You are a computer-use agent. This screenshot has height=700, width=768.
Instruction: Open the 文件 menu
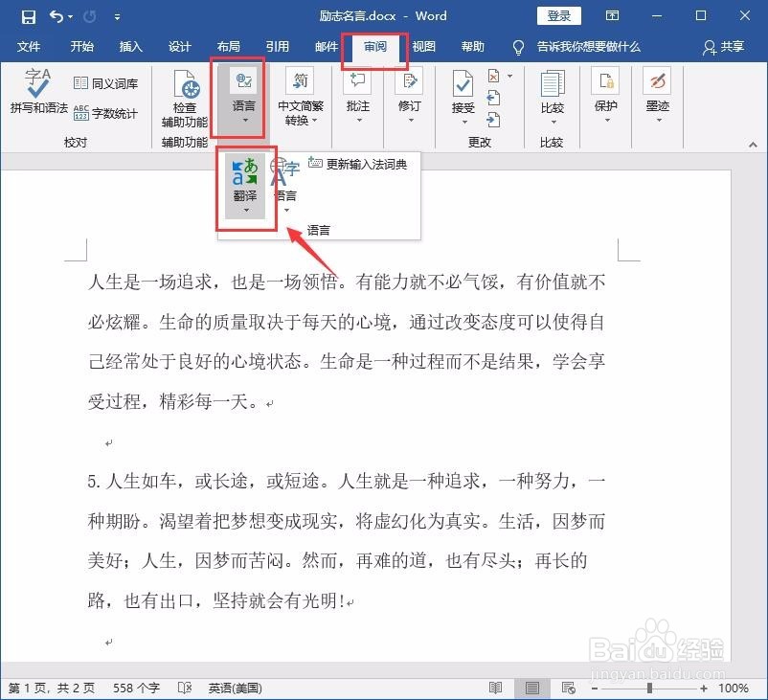(x=29, y=46)
